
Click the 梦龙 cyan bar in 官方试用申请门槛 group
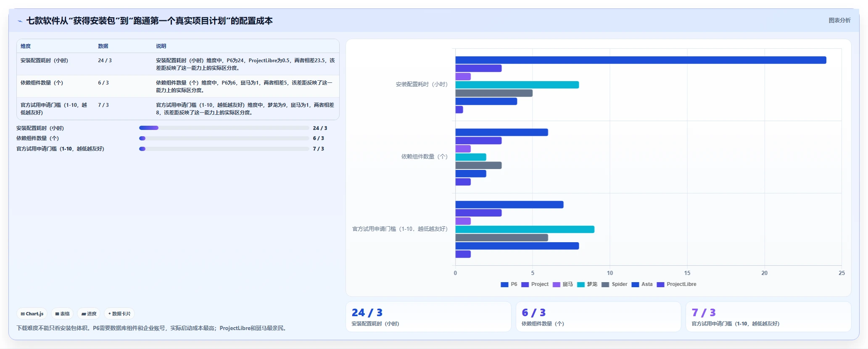525,230
